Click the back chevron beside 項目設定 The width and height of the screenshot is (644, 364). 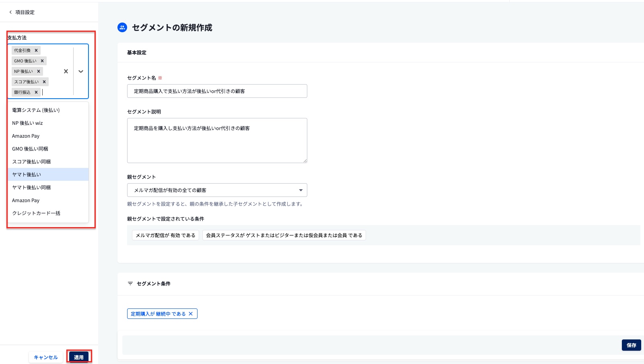[x=10, y=12]
